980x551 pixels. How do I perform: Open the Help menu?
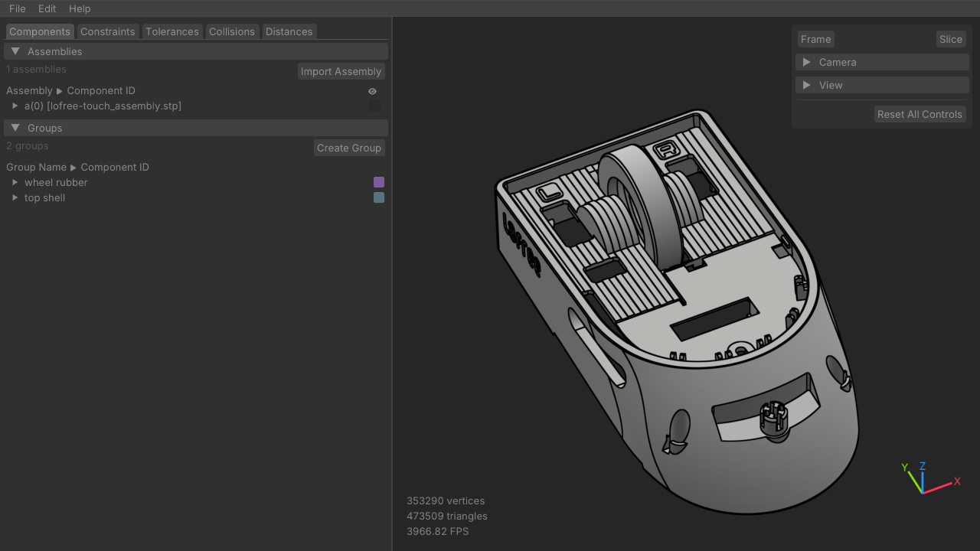click(80, 8)
